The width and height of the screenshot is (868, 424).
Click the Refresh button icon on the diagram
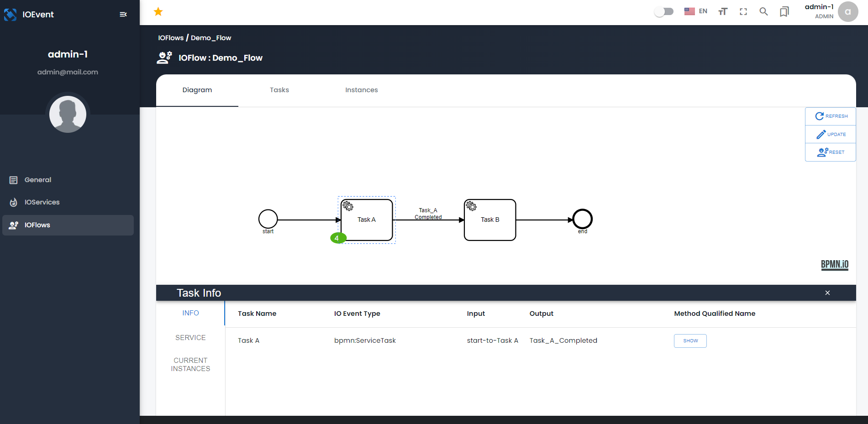[x=820, y=116]
